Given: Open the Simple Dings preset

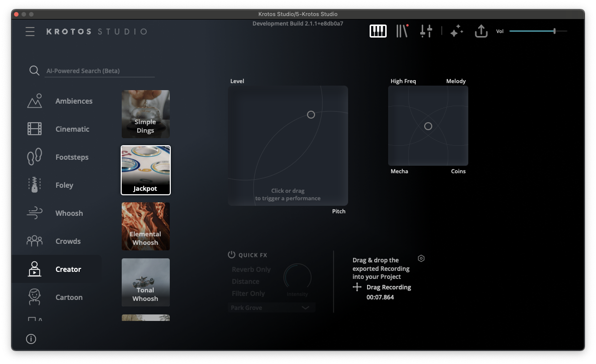Looking at the screenshot, I should click(146, 114).
